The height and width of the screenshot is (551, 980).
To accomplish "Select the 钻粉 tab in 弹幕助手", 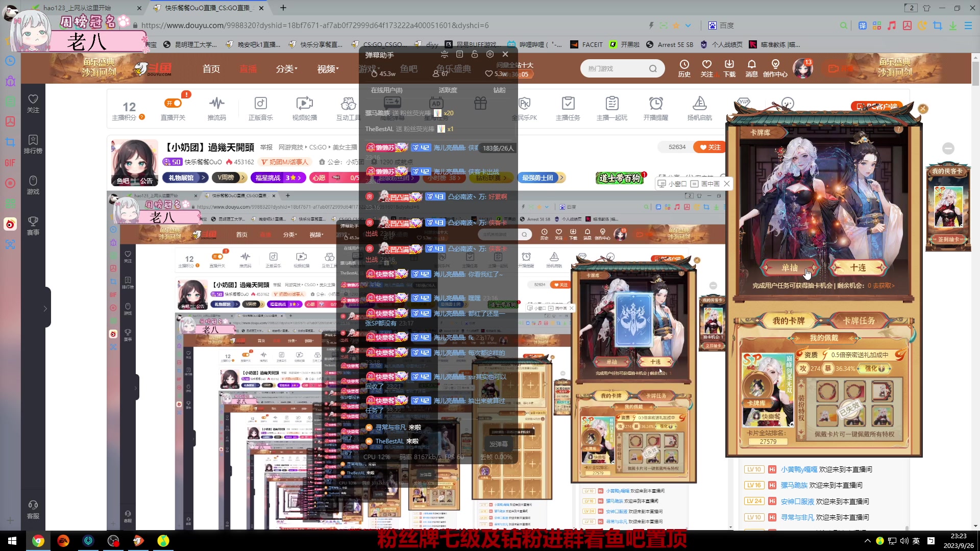I will click(499, 90).
